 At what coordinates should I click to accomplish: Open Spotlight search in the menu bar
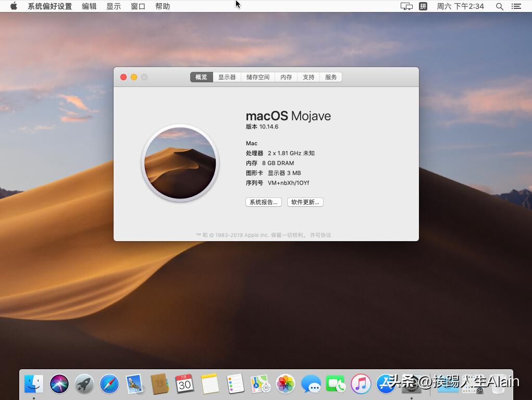point(499,6)
